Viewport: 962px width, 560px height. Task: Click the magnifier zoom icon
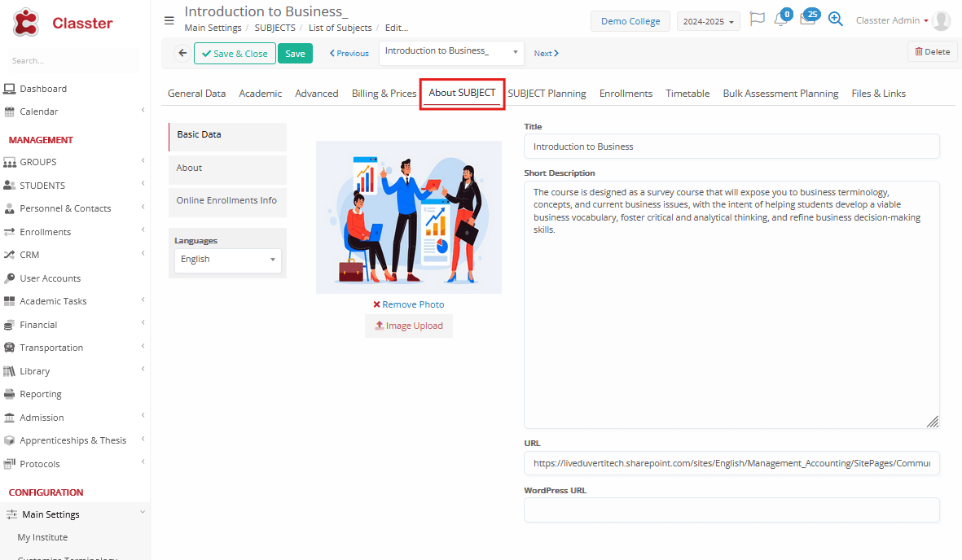835,20
